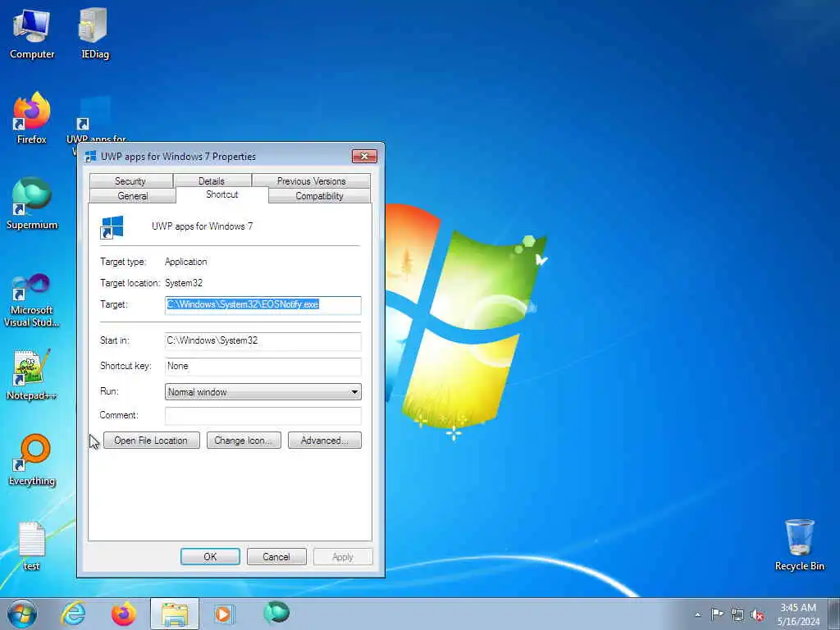Switch to the Compatibility tab
Viewport: 840px width, 630px height.
click(319, 195)
